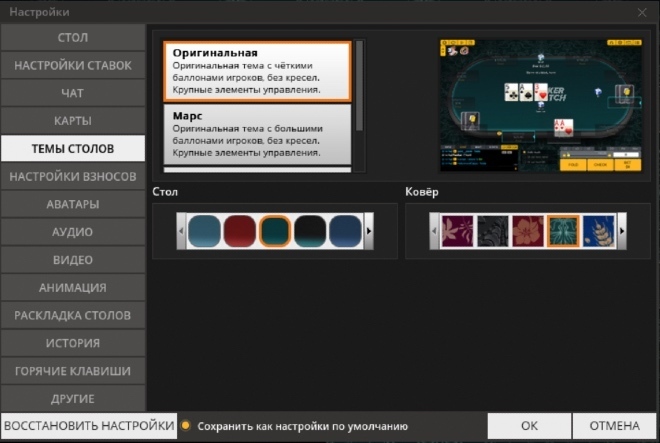660x443 pixels.
Task: Pick the blue wheat carpet pattern
Action: click(x=597, y=232)
